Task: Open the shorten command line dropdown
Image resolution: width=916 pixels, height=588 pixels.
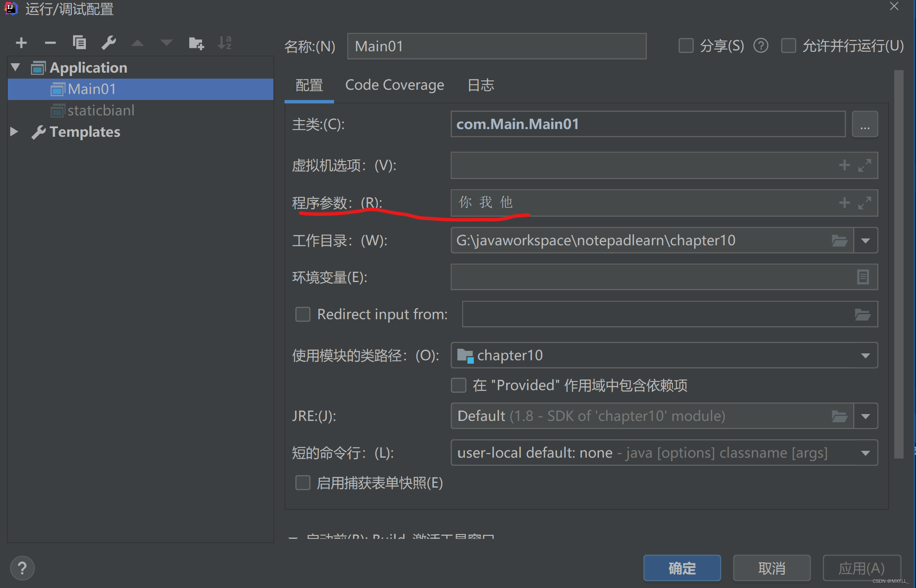Action: pos(865,453)
